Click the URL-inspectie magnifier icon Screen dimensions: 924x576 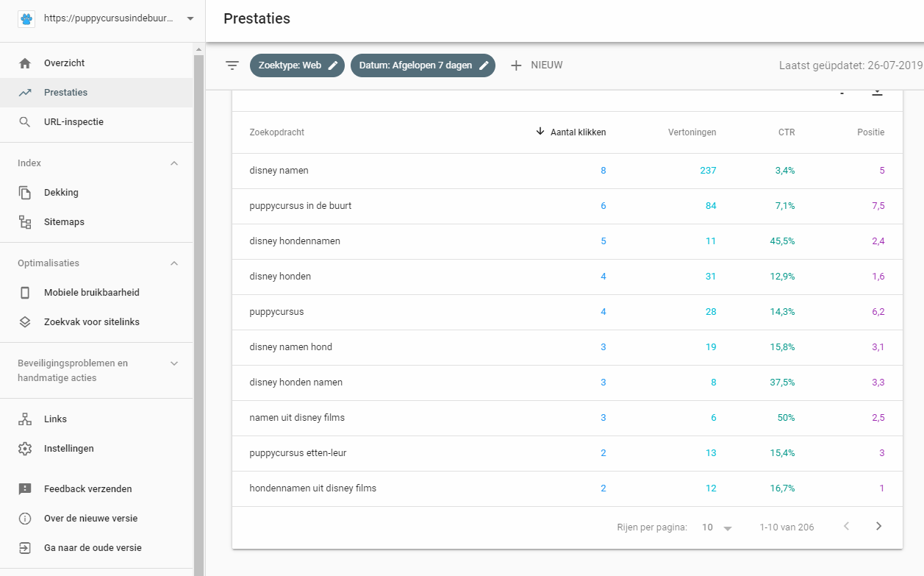coord(25,122)
